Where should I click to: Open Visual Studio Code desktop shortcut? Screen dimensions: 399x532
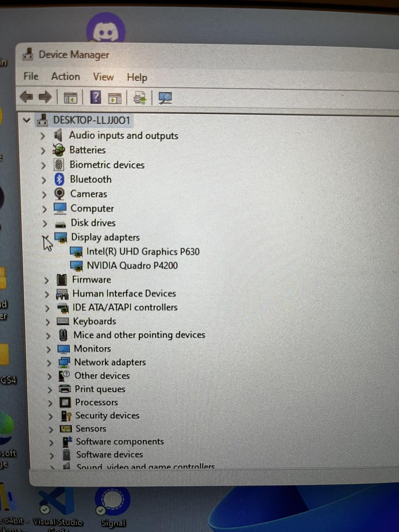pos(58,509)
